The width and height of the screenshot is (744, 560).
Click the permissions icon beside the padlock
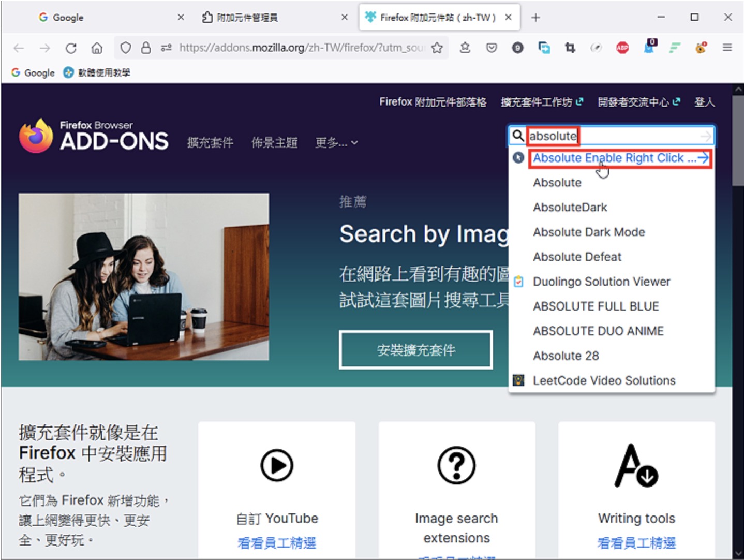click(x=166, y=48)
